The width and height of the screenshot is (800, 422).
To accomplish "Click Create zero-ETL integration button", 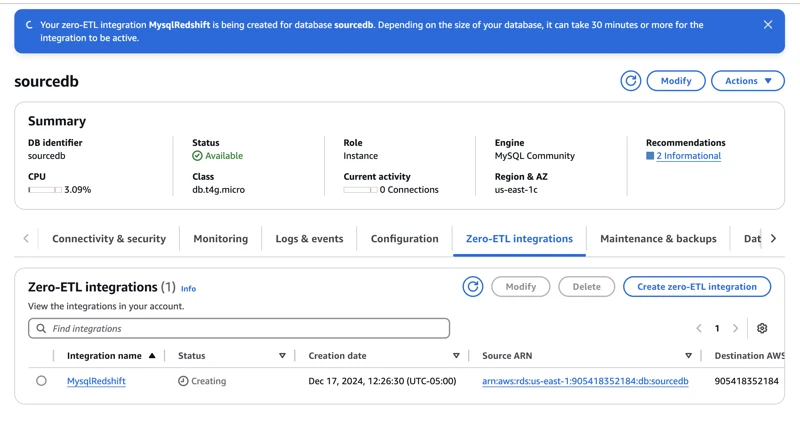I will (697, 287).
